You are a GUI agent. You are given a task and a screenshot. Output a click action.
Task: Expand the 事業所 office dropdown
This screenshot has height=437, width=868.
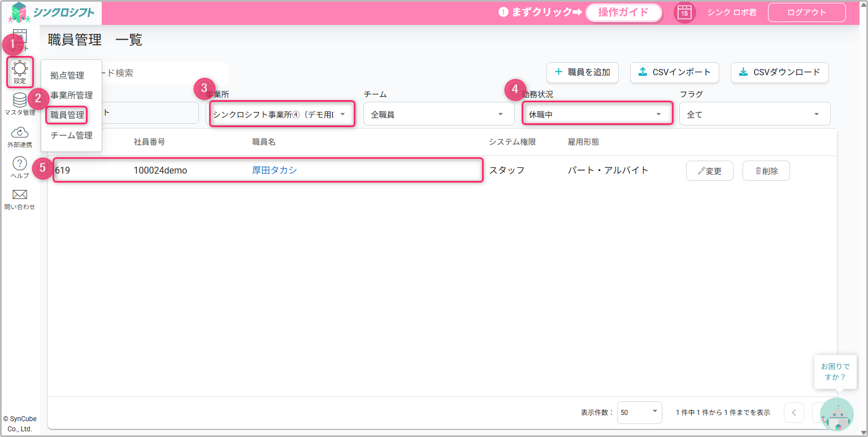click(x=281, y=114)
